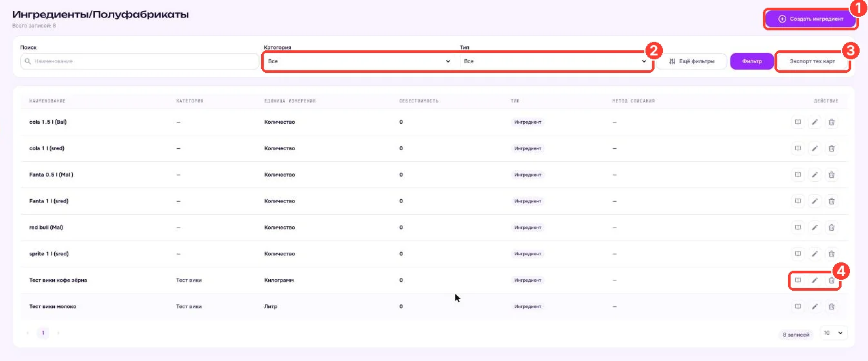Image resolution: width=868 pixels, height=361 pixels.
Task: Click the Себестоимость column header
Action: pos(419,101)
